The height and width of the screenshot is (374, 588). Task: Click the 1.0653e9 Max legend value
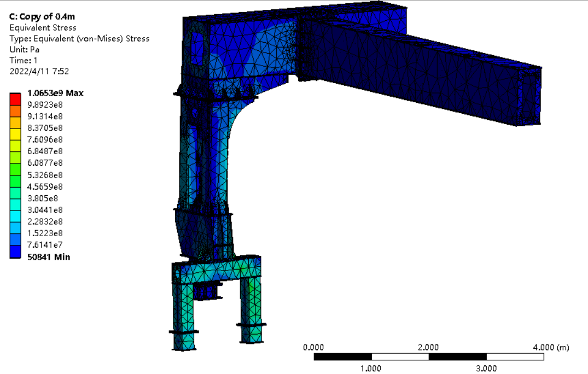(55, 93)
